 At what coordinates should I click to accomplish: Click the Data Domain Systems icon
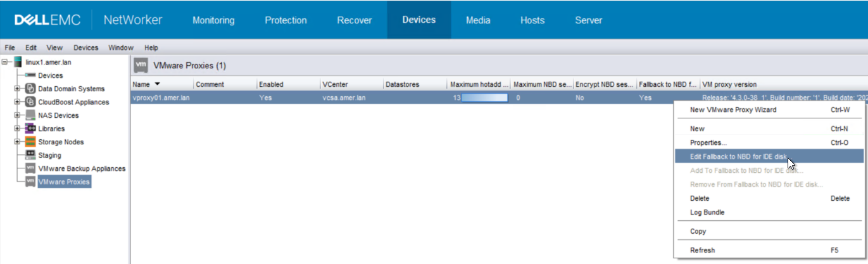click(30, 89)
